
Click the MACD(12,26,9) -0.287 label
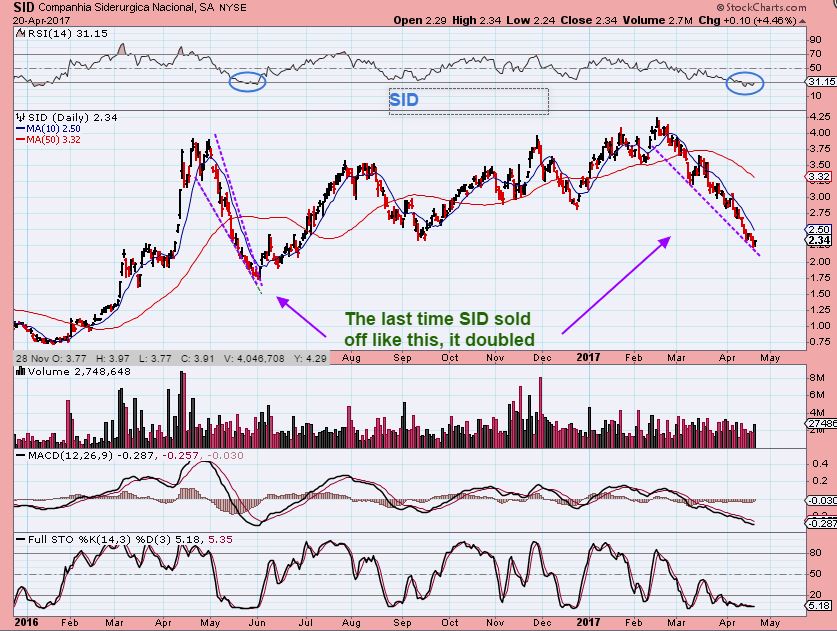coord(91,455)
